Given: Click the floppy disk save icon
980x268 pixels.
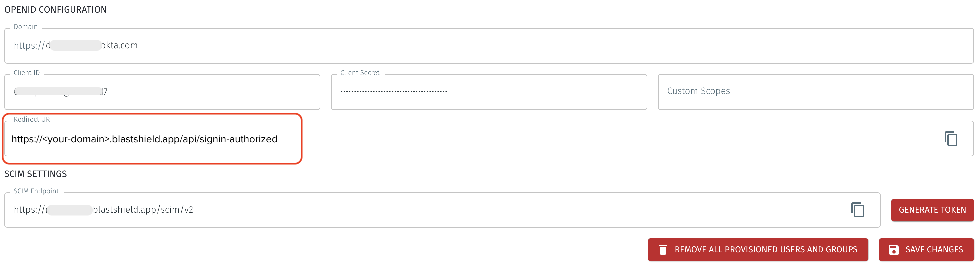Looking at the screenshot, I should point(894,249).
